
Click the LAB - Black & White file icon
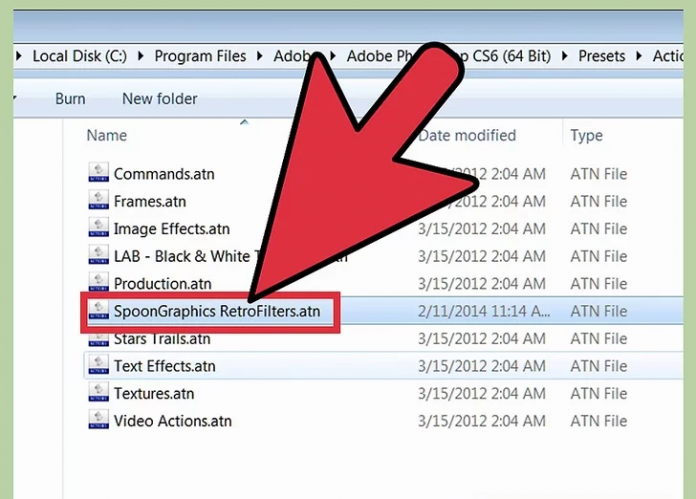(98, 256)
